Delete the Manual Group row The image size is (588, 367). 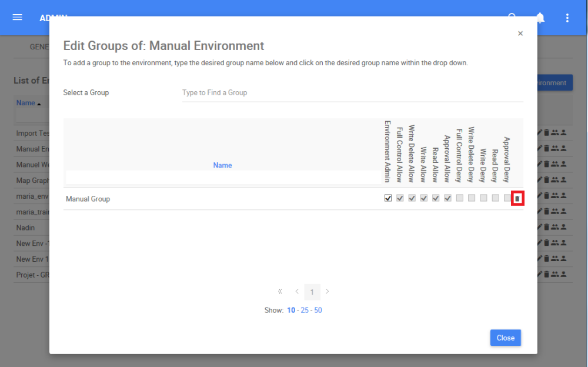tap(517, 199)
